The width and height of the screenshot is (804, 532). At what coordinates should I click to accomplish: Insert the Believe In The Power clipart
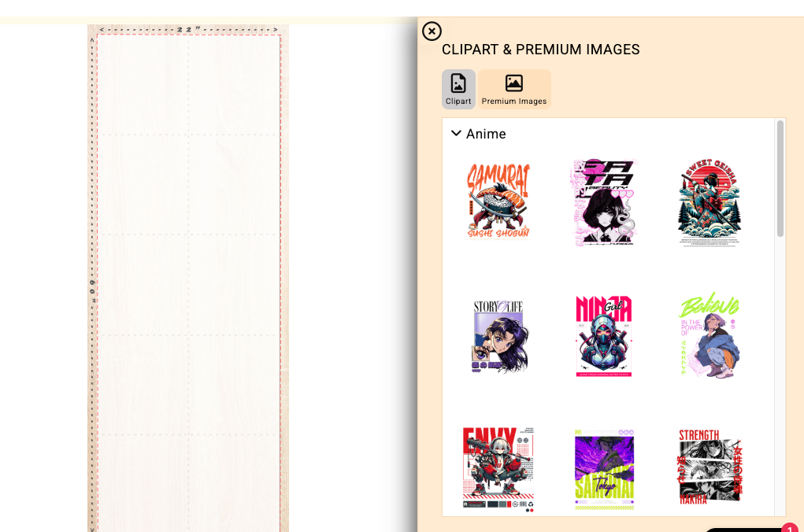pos(710,336)
